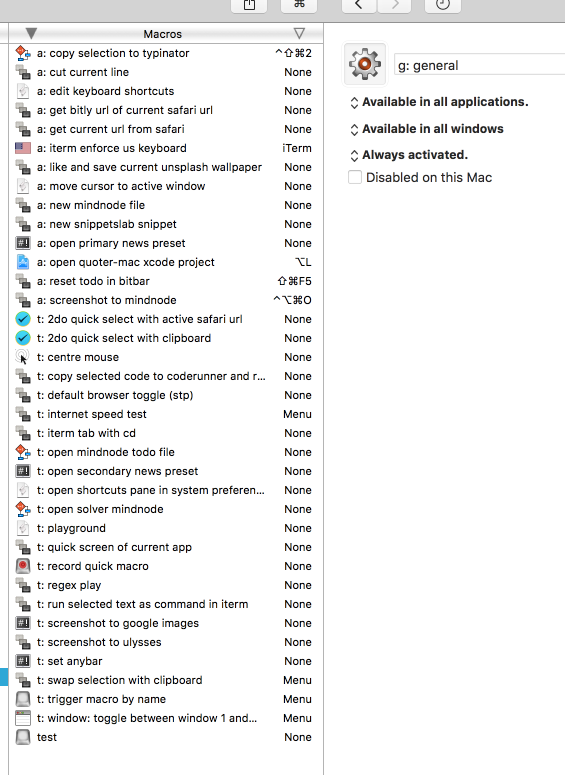This screenshot has height=775, width=565.
Task: Select macro 'a: move cursor to active window'
Action: 166,186
